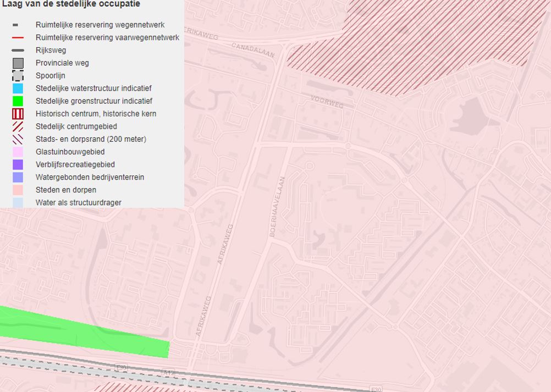Click the Water als structuurdrager label
Image resolution: width=551 pixels, height=392 pixels.
(78, 202)
